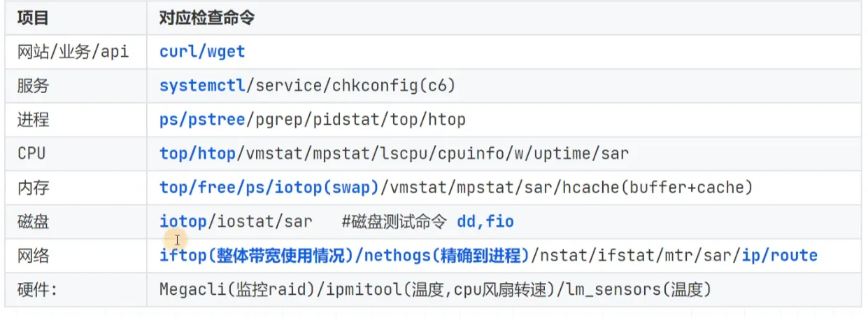Select the 进程 row label

tap(33, 120)
